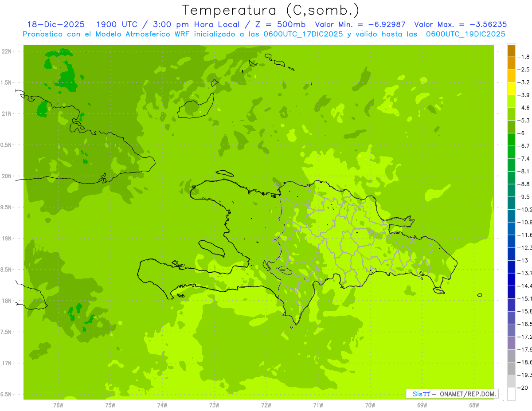Pick the amber swatch between -2.5 and -3.2
The width and height of the screenshot is (532, 411).
(x=511, y=76)
